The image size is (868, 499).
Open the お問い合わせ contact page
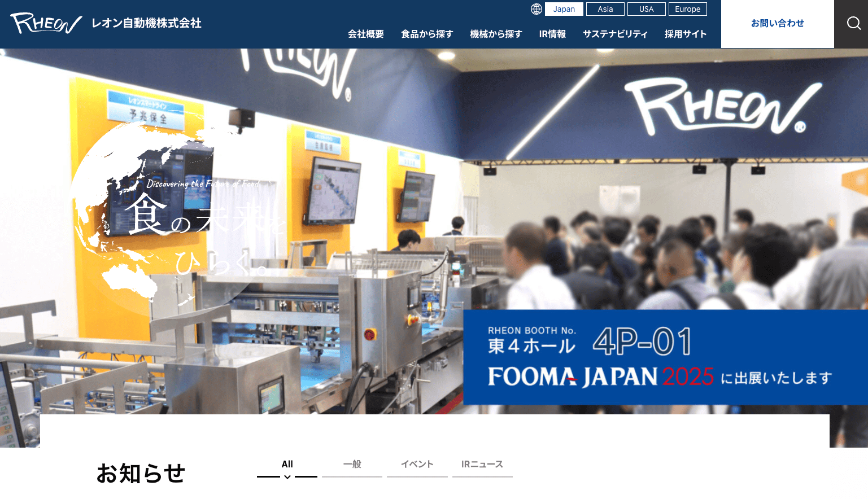(778, 24)
